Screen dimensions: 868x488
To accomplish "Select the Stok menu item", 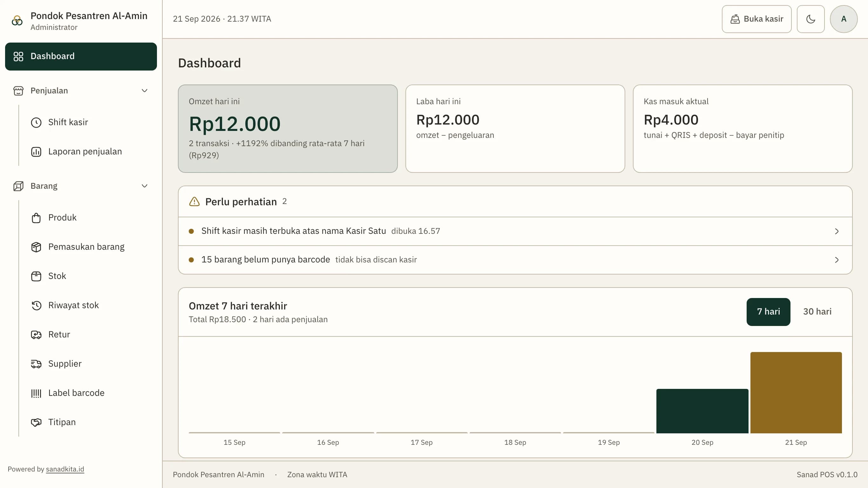I will (89, 276).
